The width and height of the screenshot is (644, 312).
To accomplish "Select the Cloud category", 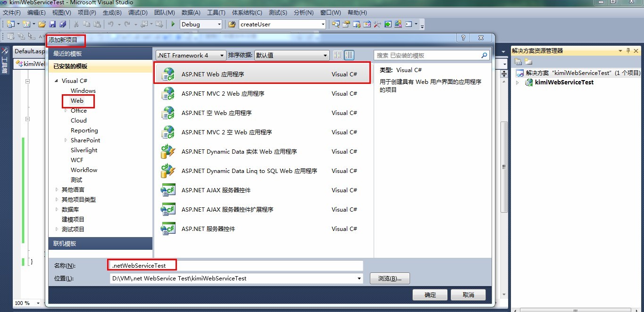I will tap(79, 120).
